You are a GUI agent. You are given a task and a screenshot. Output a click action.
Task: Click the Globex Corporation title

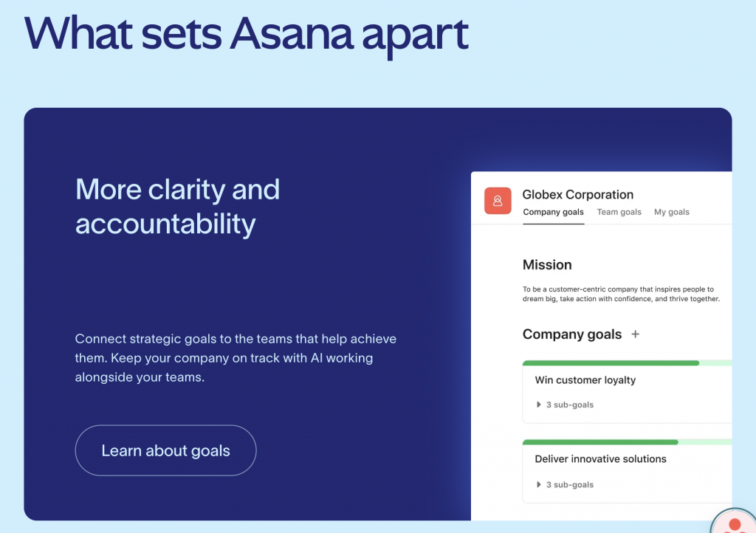[x=577, y=194]
